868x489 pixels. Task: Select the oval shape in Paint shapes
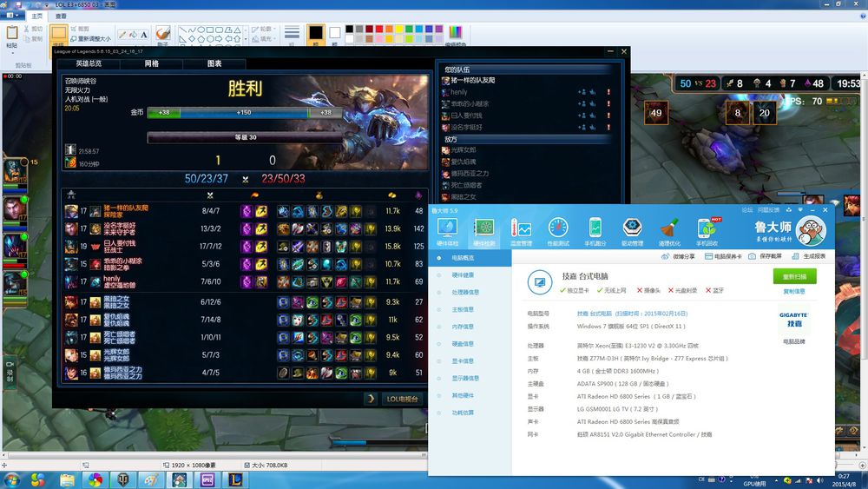201,30
